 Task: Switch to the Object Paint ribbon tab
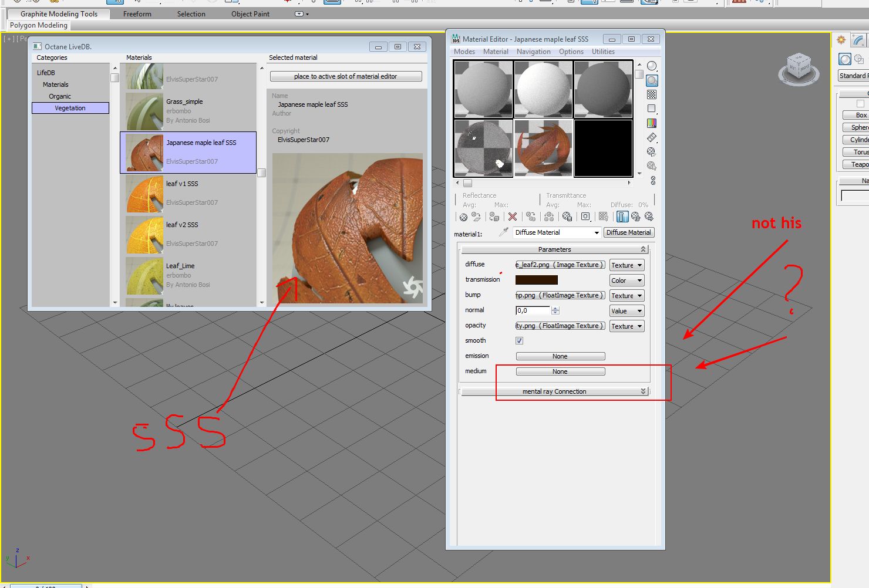pos(250,14)
